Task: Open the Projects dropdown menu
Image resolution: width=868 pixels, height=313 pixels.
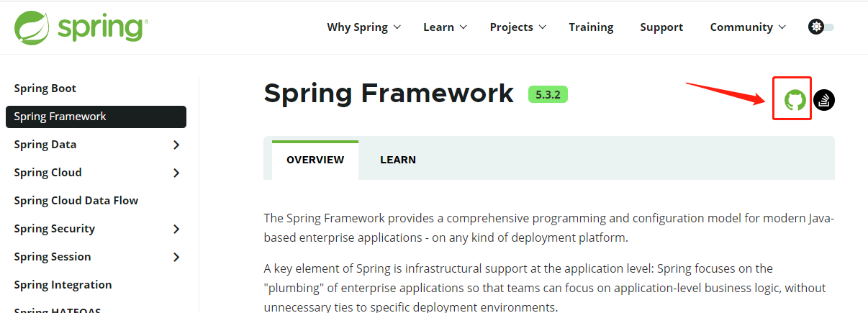Action: point(518,27)
